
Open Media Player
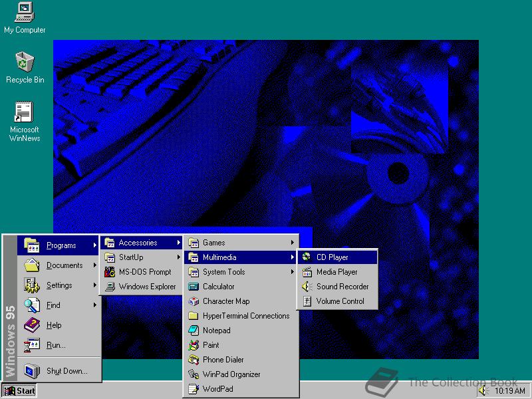pos(337,271)
